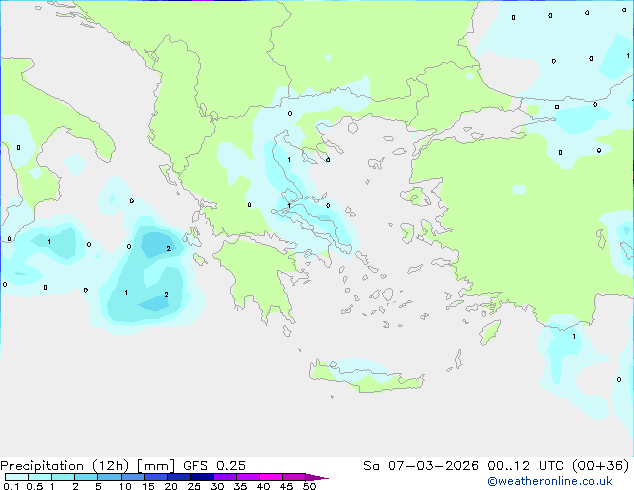Click the 35–40 mm legend color swatch
The width and height of the screenshot is (634, 490).
coord(248,477)
